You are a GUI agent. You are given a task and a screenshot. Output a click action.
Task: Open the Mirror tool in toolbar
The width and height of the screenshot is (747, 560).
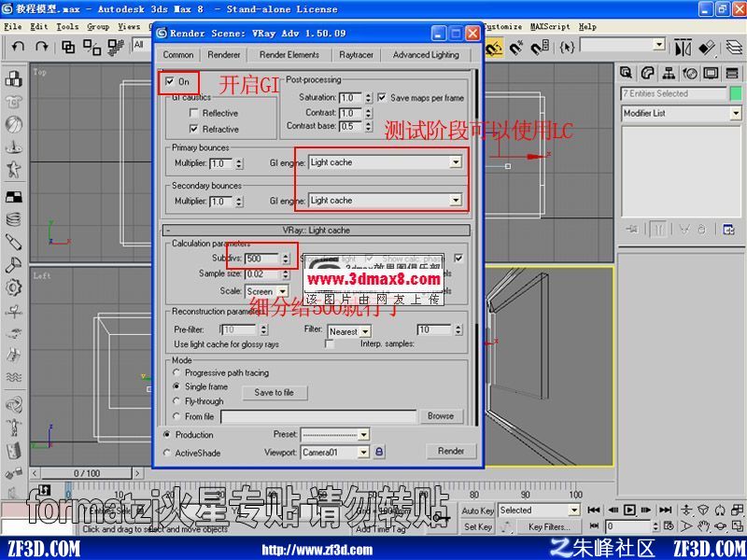pyautogui.click(x=684, y=48)
